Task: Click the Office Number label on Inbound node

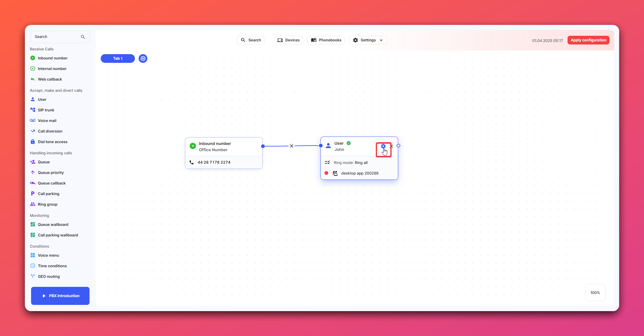Action: tap(213, 150)
